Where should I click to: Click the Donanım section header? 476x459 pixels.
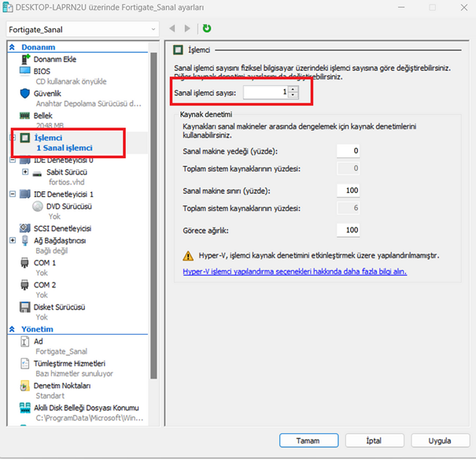point(39,47)
